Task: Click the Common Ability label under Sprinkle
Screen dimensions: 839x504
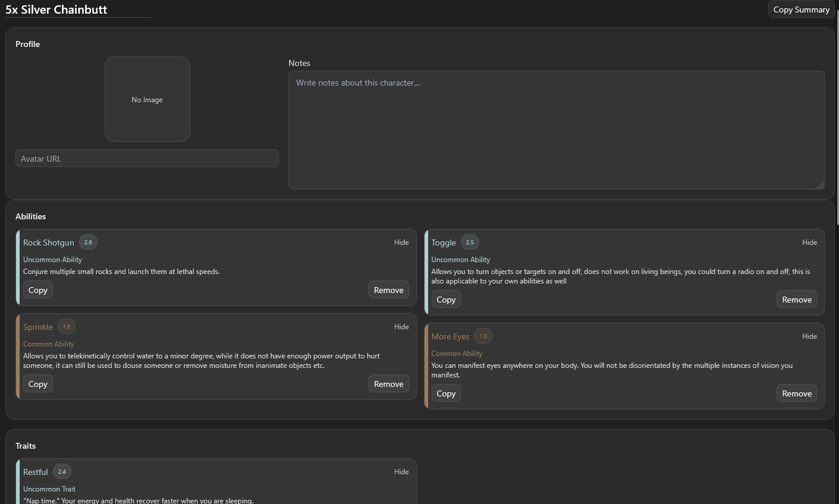Action: 49,344
